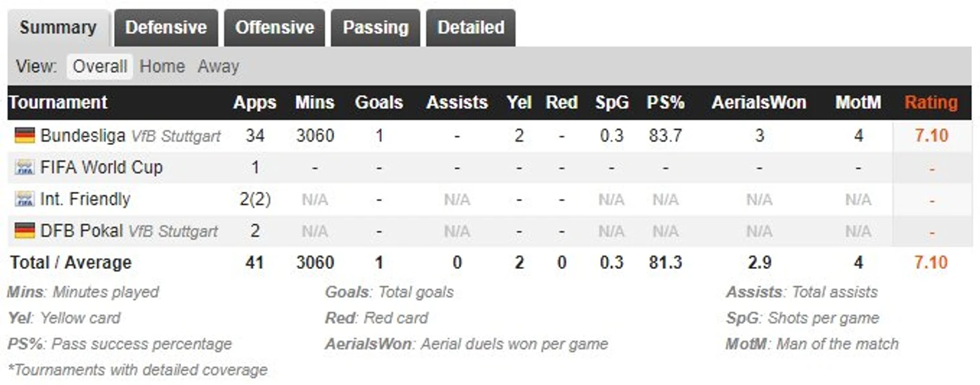
Task: Switch to the Offensive tab
Action: click(275, 27)
